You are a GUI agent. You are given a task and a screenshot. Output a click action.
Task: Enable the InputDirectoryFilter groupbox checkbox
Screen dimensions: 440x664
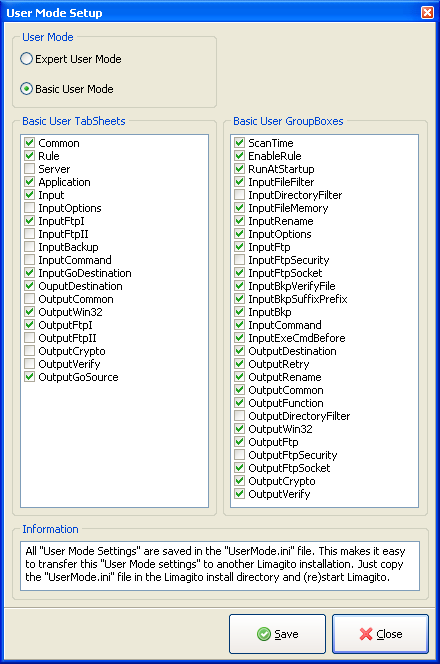(239, 195)
